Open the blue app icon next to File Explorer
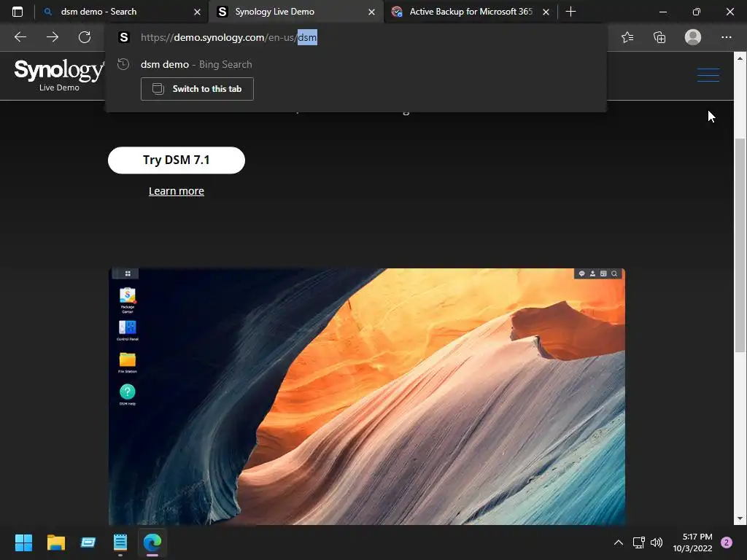The image size is (747, 560). tap(88, 542)
